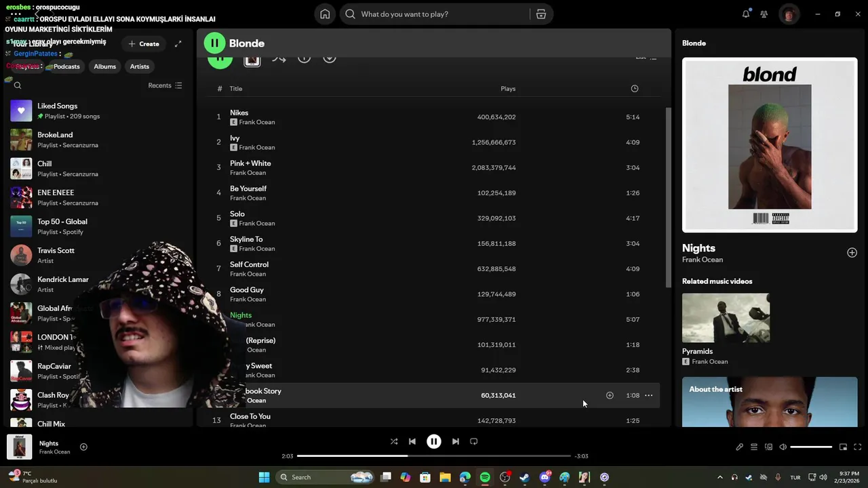Toggle the play queue panel
The width and height of the screenshot is (868, 488).
(x=754, y=447)
